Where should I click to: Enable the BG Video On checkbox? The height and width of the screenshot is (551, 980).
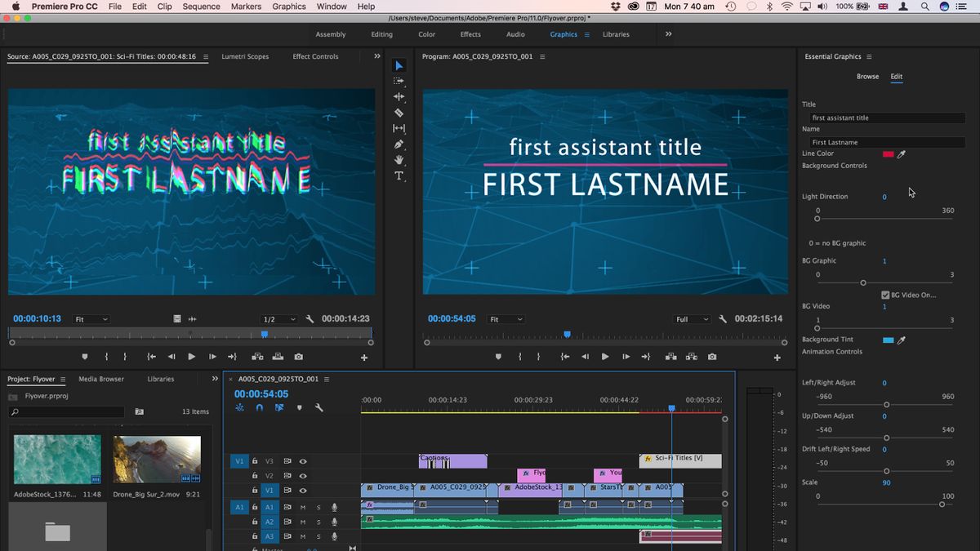884,295
